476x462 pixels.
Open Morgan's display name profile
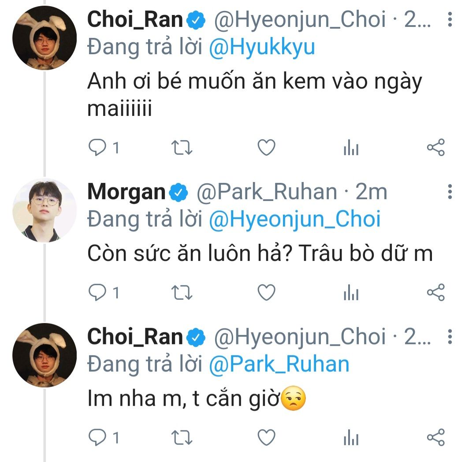[126, 192]
